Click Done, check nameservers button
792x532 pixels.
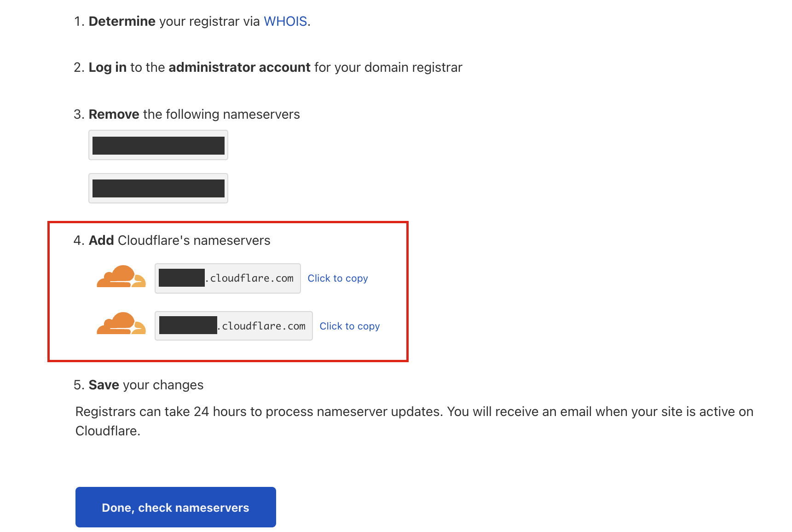176,507
